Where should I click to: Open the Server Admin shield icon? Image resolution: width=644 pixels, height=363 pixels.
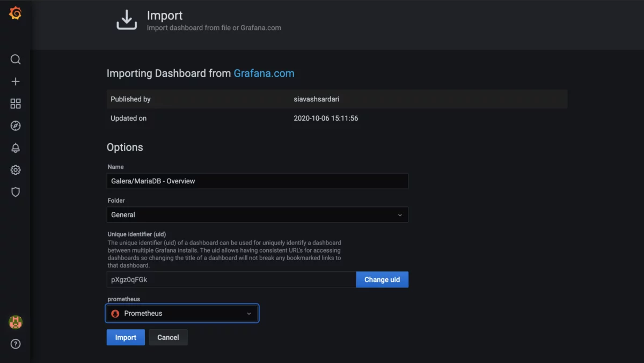[x=16, y=192]
